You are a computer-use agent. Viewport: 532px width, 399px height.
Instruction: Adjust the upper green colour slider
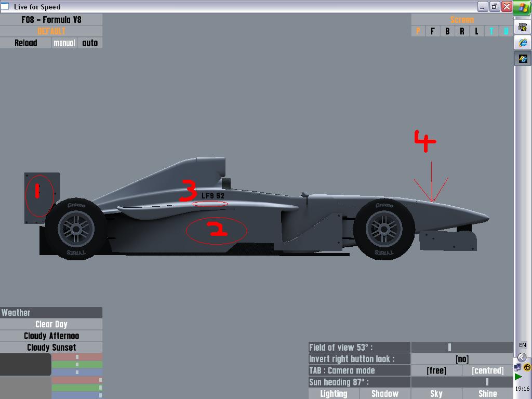click(x=77, y=364)
